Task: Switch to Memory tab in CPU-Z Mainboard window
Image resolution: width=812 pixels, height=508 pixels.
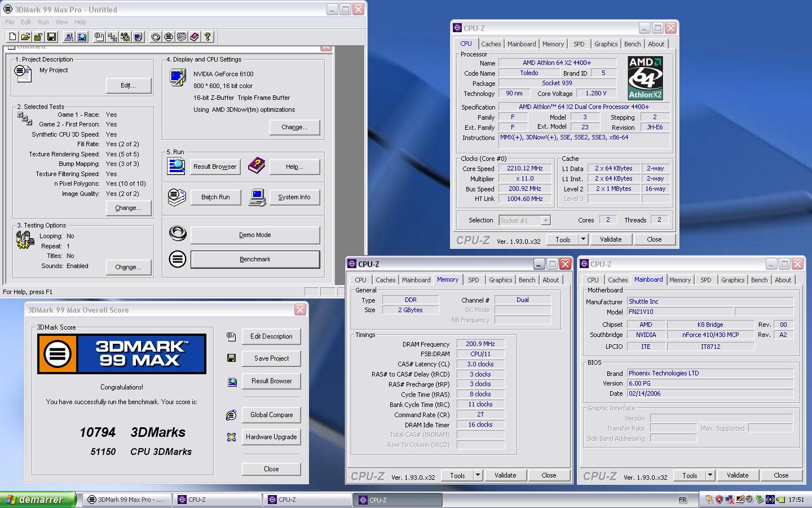Action: point(679,280)
